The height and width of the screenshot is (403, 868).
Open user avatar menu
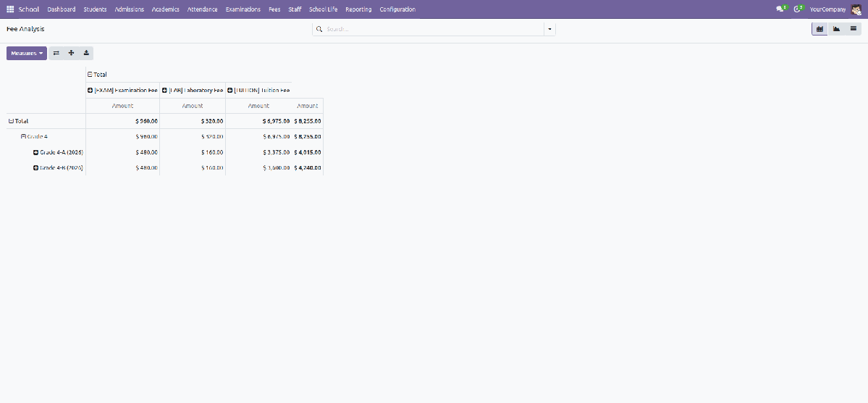(x=856, y=9)
